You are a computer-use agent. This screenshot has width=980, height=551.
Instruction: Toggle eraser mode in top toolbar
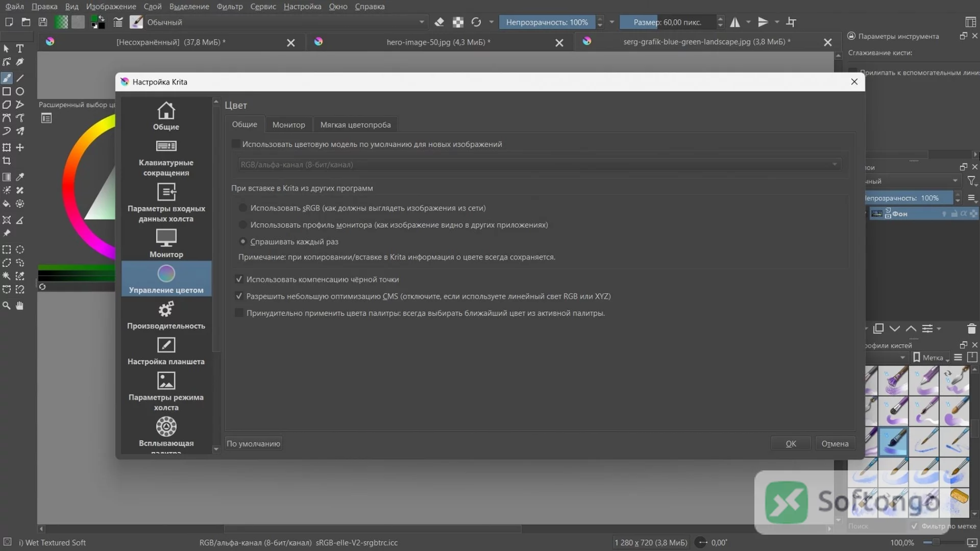point(439,22)
